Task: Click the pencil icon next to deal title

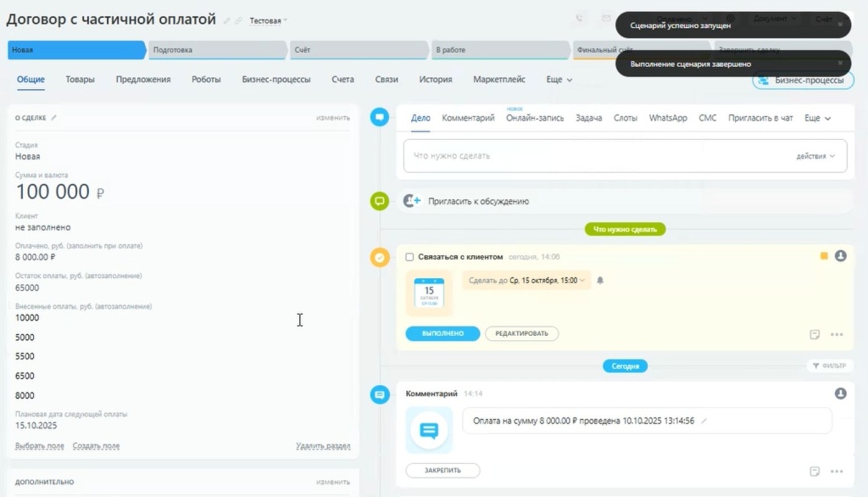Action: pos(226,20)
